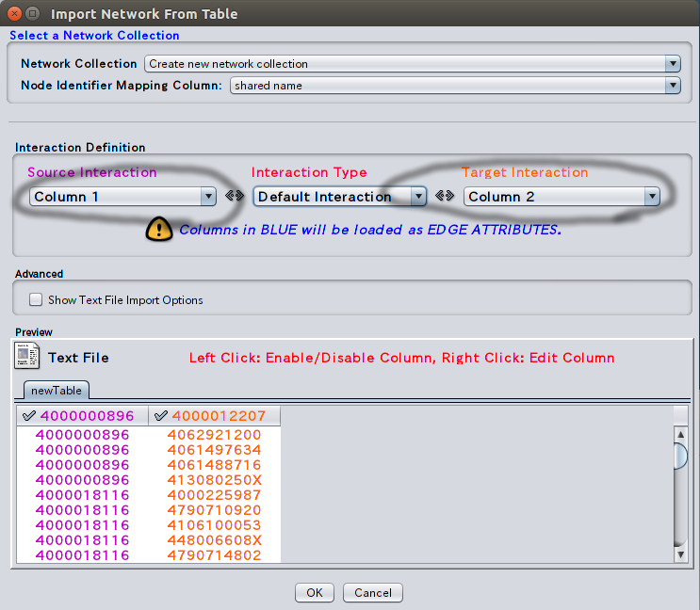The height and width of the screenshot is (610, 700).
Task: Enable Show Text File Import Options
Action: tap(36, 299)
